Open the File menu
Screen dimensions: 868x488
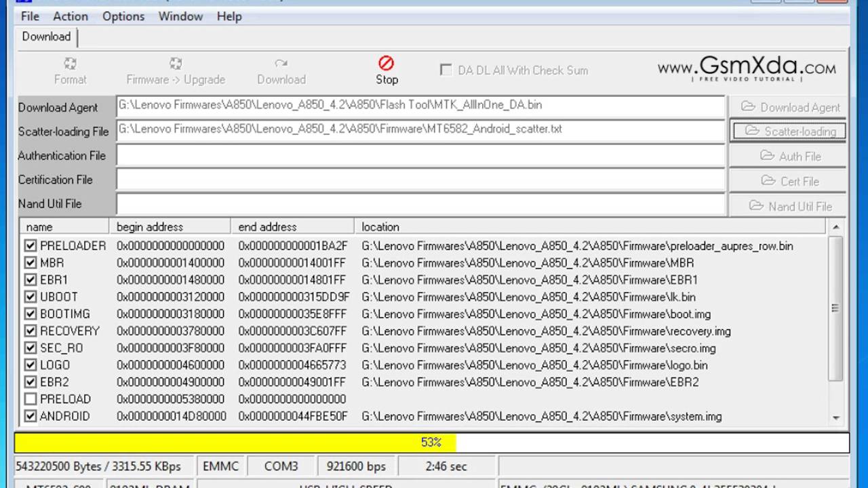[x=30, y=16]
